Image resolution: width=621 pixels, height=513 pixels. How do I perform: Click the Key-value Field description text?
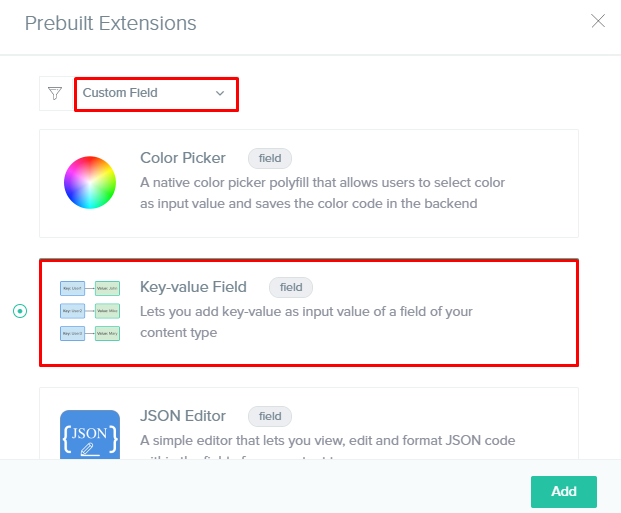click(306, 322)
